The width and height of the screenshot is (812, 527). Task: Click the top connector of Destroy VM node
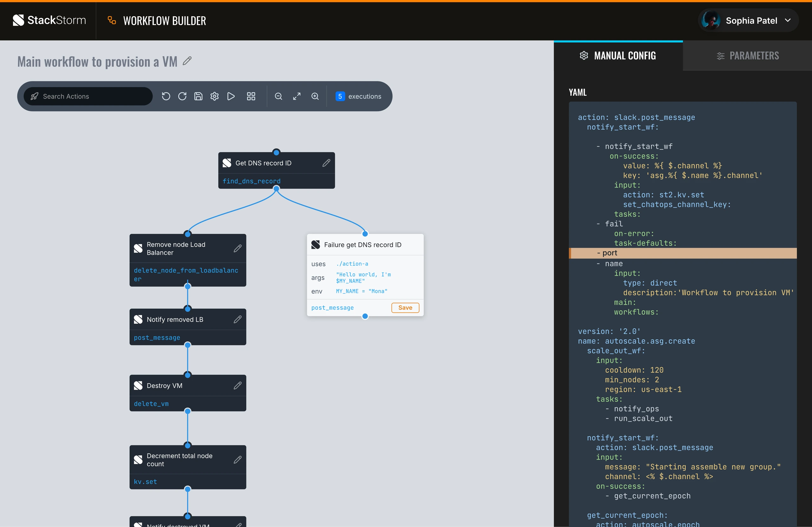188,375
